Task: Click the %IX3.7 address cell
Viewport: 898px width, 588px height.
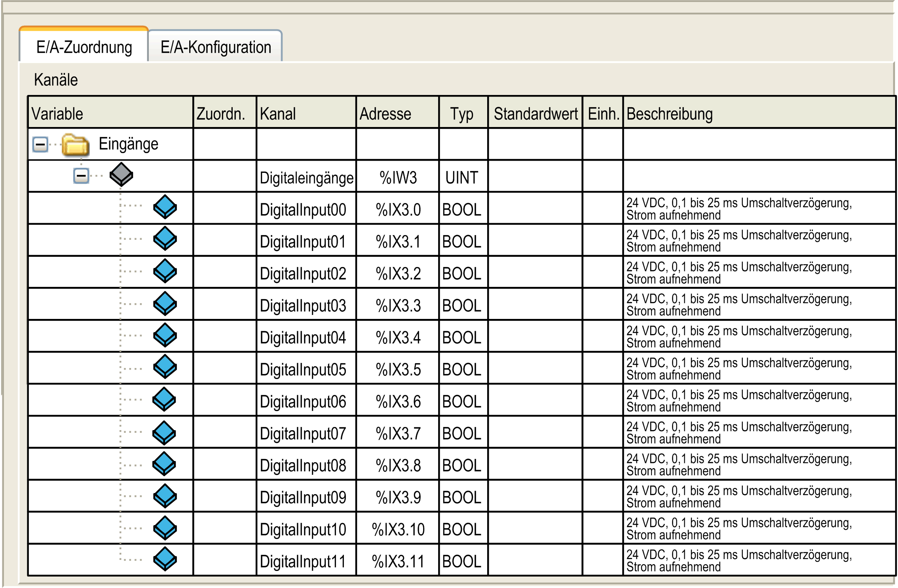Action: [397, 432]
